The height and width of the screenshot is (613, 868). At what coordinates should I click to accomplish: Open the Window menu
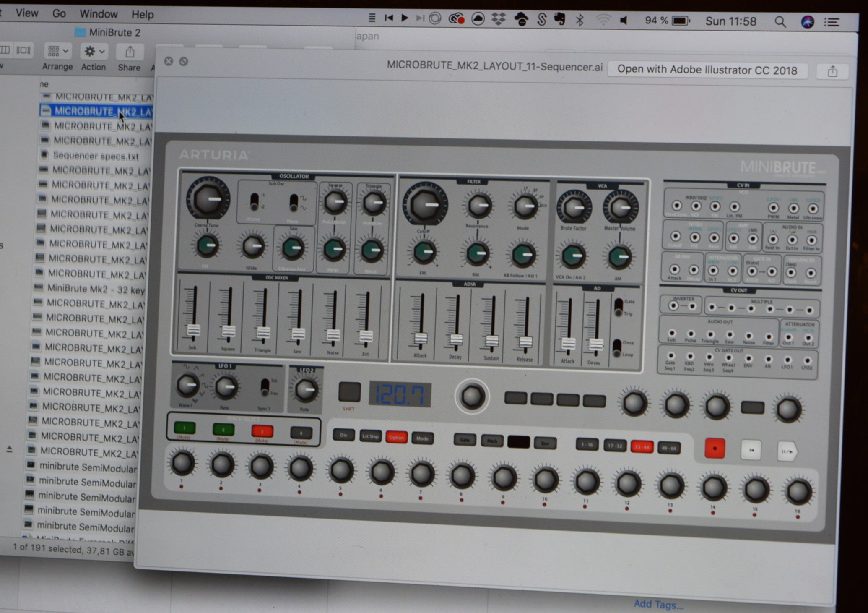pos(99,14)
